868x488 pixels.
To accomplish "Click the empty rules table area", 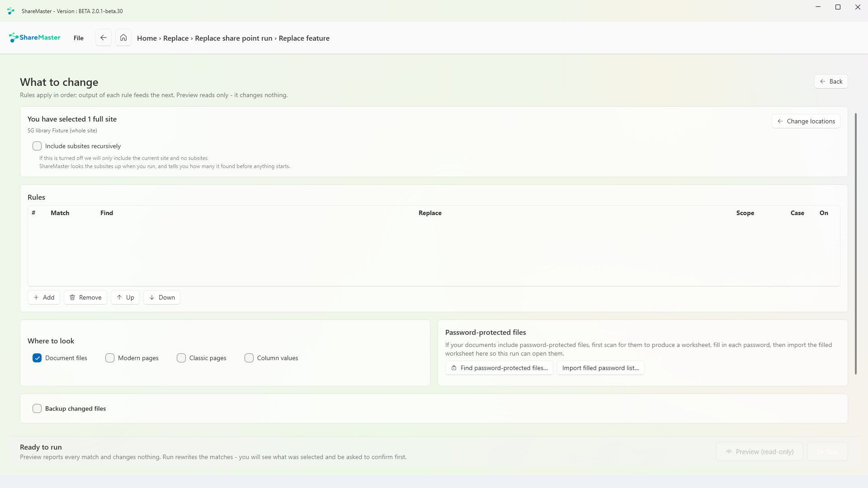I will point(434,253).
